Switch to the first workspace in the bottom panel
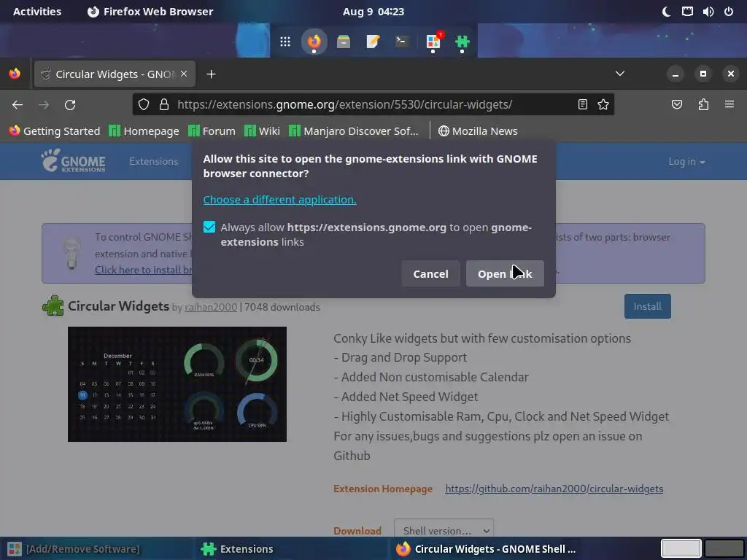 coord(681,548)
